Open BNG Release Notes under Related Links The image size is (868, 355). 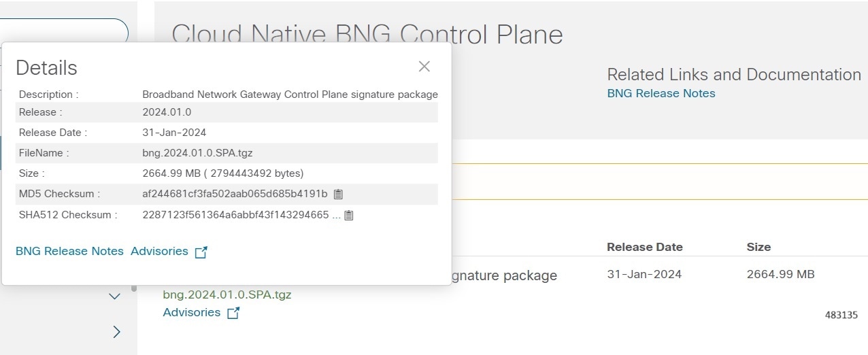click(x=661, y=94)
